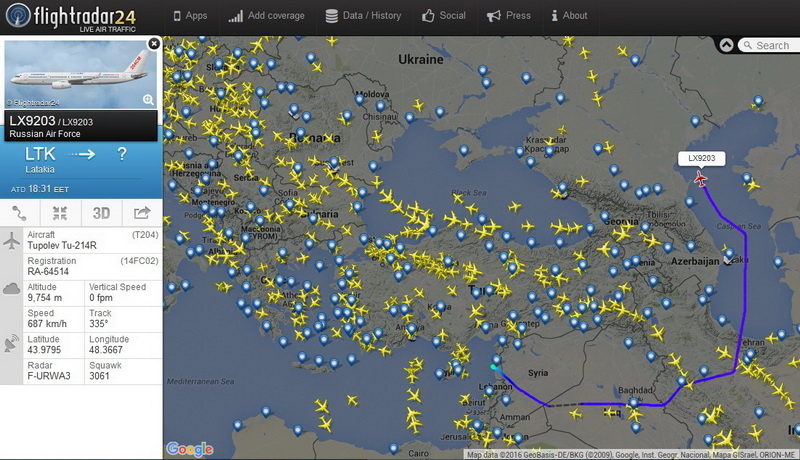
Task: Click the Tu-214R aircraft photo thumbnail
Action: coord(81,74)
